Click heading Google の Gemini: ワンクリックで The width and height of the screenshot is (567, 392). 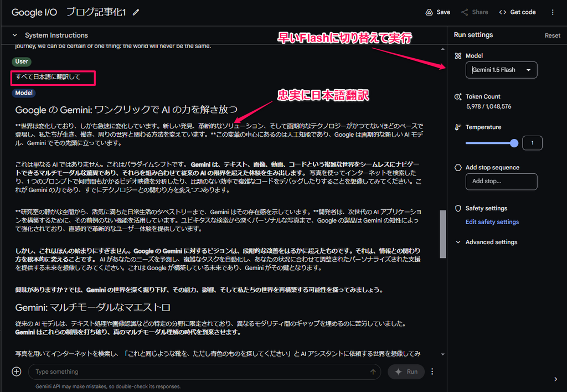(127, 110)
